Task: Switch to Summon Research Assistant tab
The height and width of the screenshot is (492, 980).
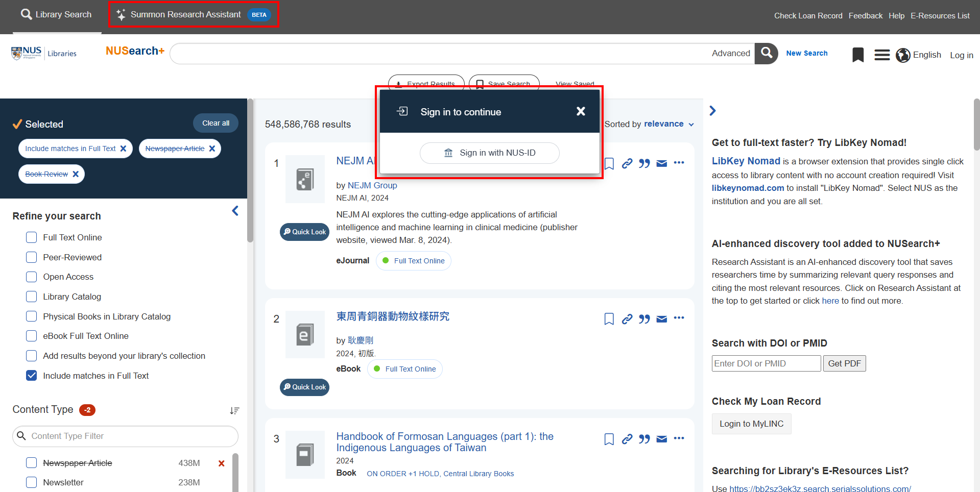Action: 193,14
